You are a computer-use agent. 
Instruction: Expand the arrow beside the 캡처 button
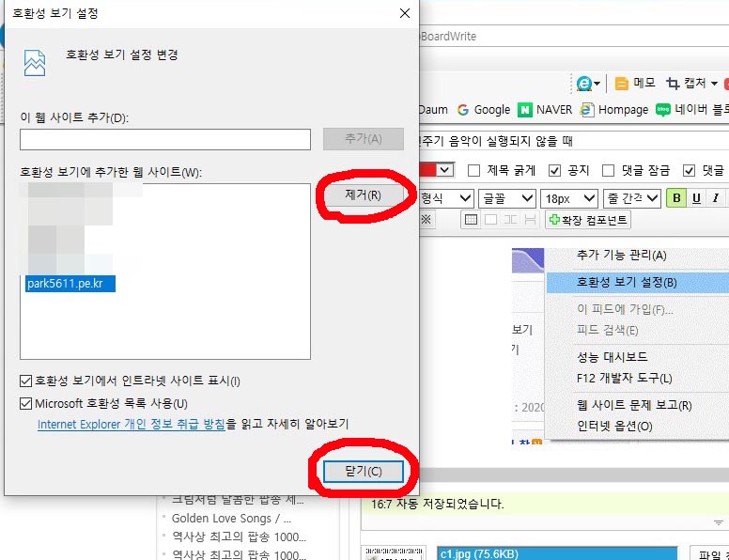pyautogui.click(x=714, y=85)
